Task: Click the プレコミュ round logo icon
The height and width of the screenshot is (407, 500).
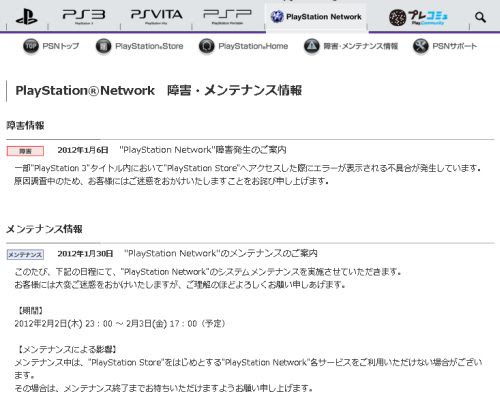Action: [x=398, y=18]
